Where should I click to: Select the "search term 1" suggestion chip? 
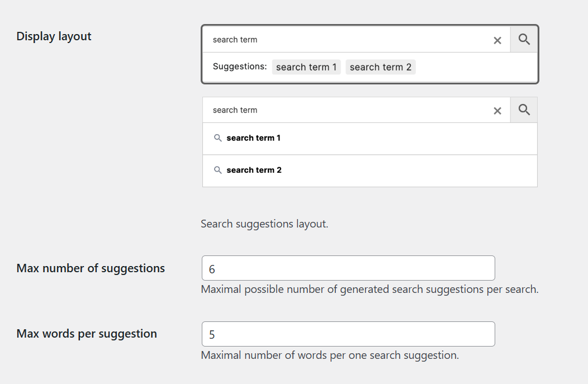click(x=306, y=67)
